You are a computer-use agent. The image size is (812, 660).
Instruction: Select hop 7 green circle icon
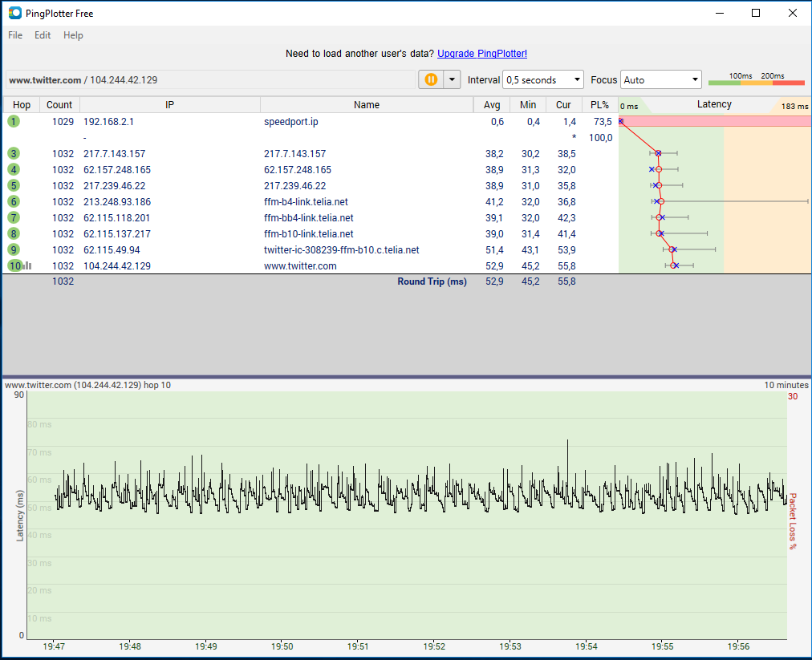pyautogui.click(x=14, y=217)
